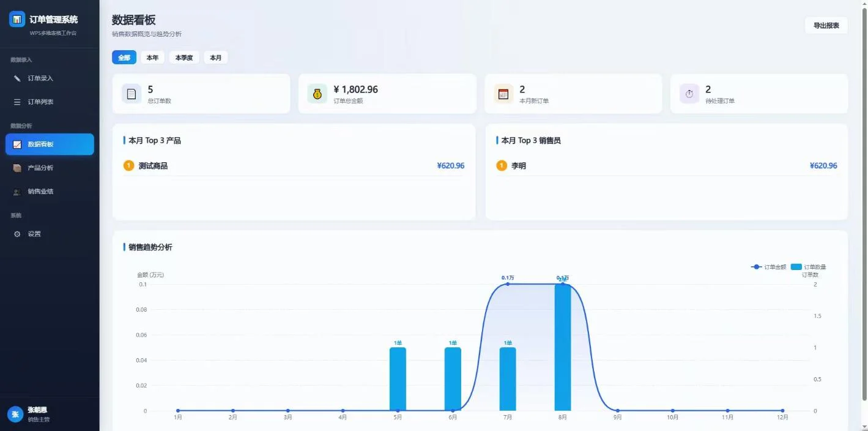This screenshot has width=868, height=431.
Task: Click the document icon in the 总订单数 card
Action: point(132,94)
